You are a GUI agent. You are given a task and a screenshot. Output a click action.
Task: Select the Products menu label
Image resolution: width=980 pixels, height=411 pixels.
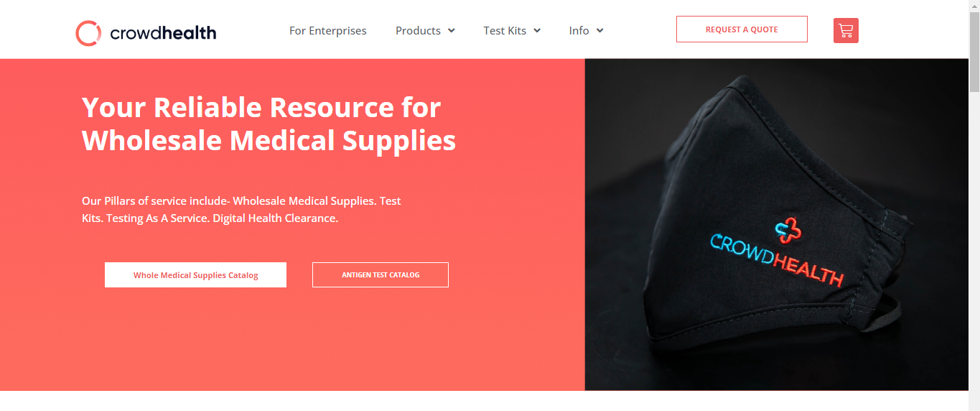point(418,31)
